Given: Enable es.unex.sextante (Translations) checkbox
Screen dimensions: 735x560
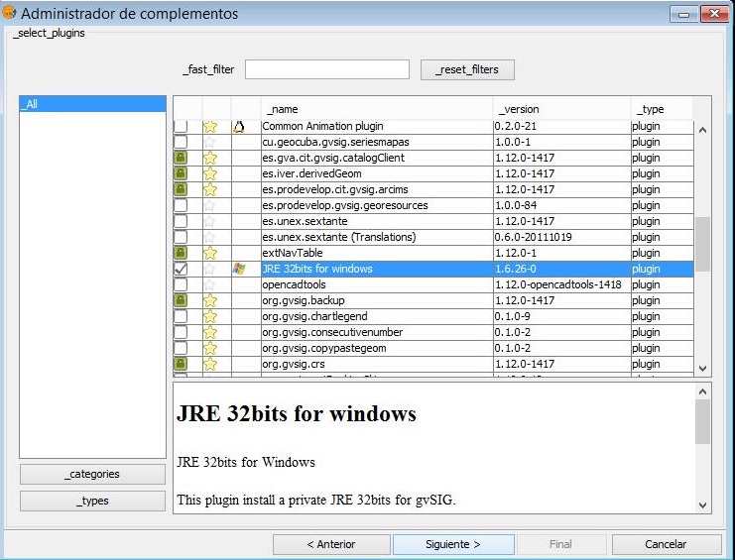Looking at the screenshot, I should pyautogui.click(x=181, y=237).
